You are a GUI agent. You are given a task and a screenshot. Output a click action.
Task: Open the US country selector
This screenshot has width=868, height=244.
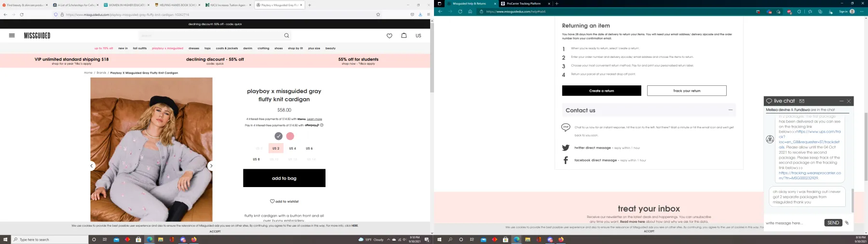[418, 36]
